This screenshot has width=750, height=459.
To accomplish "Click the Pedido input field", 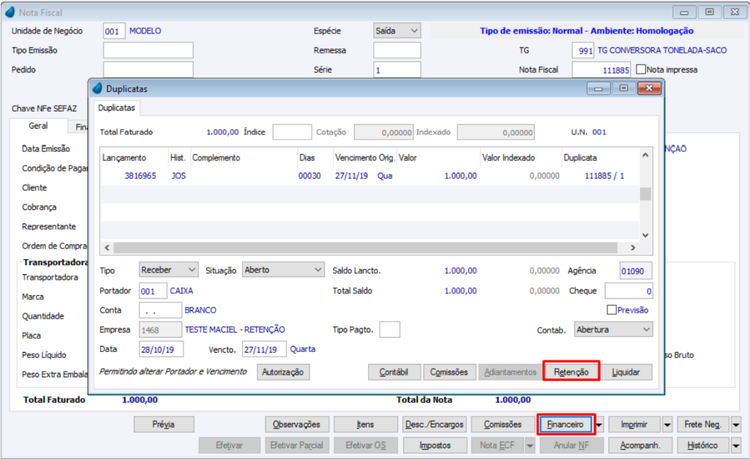I will [148, 70].
